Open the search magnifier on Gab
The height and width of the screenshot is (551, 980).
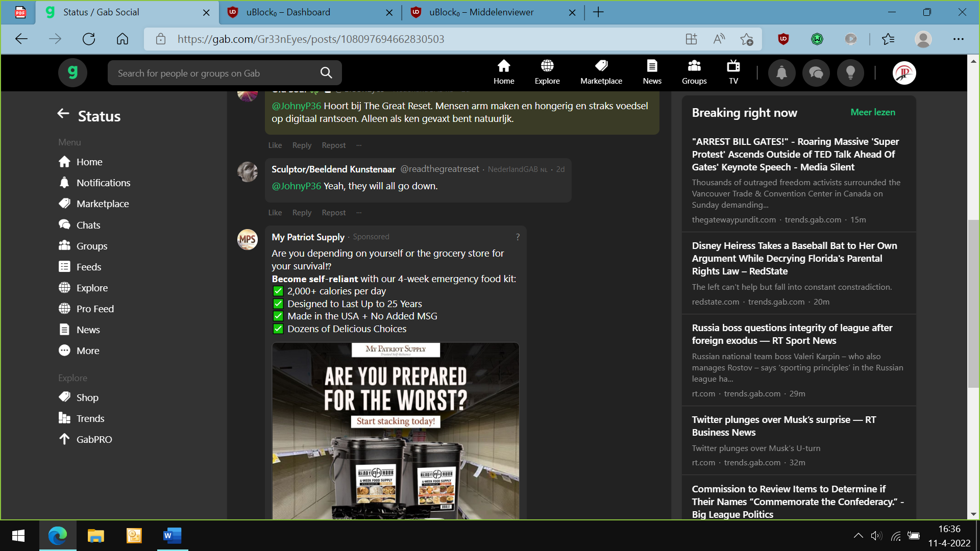326,72
